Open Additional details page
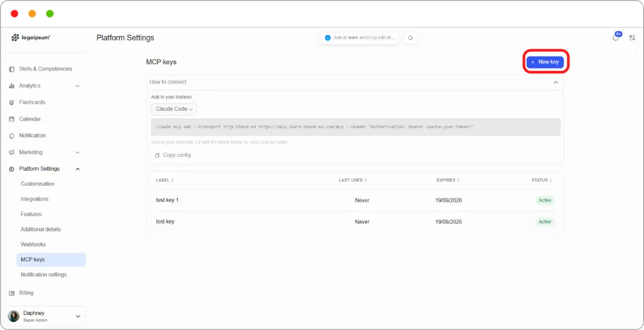 tap(41, 230)
